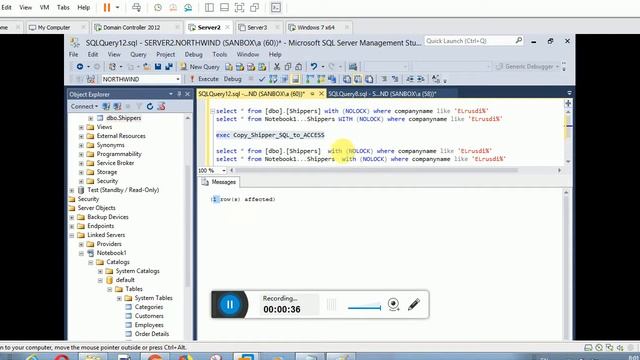Switch to the SQLQuery8.sql document tab
The height and width of the screenshot is (360, 640).
(x=382, y=94)
